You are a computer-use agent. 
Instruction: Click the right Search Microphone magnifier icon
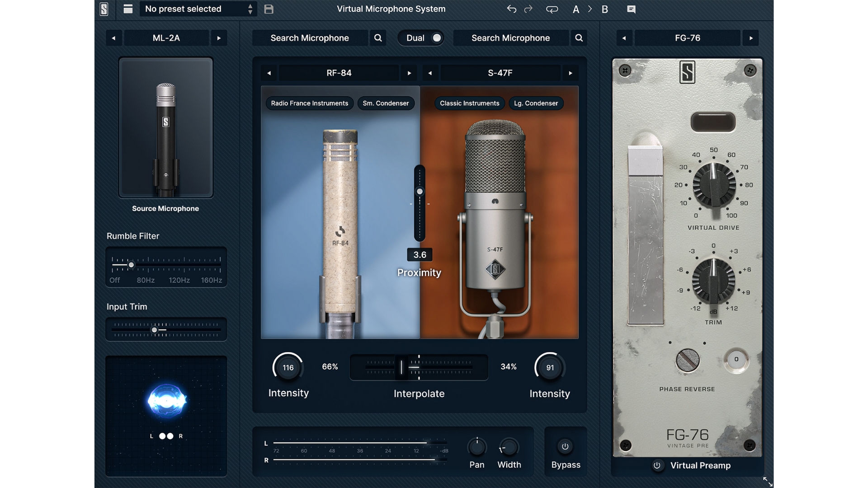[579, 38]
